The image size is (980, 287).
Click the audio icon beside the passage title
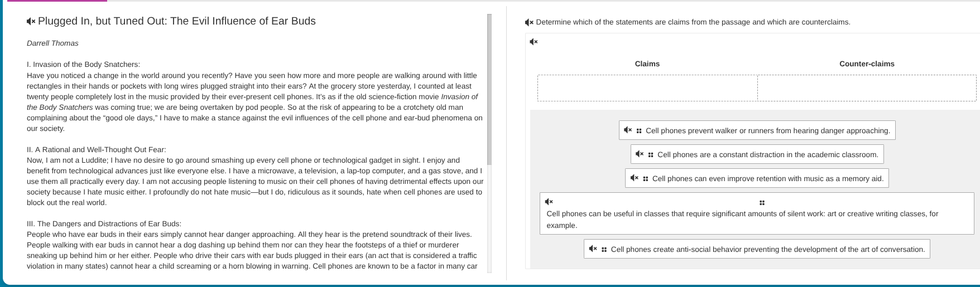pyautogui.click(x=31, y=21)
